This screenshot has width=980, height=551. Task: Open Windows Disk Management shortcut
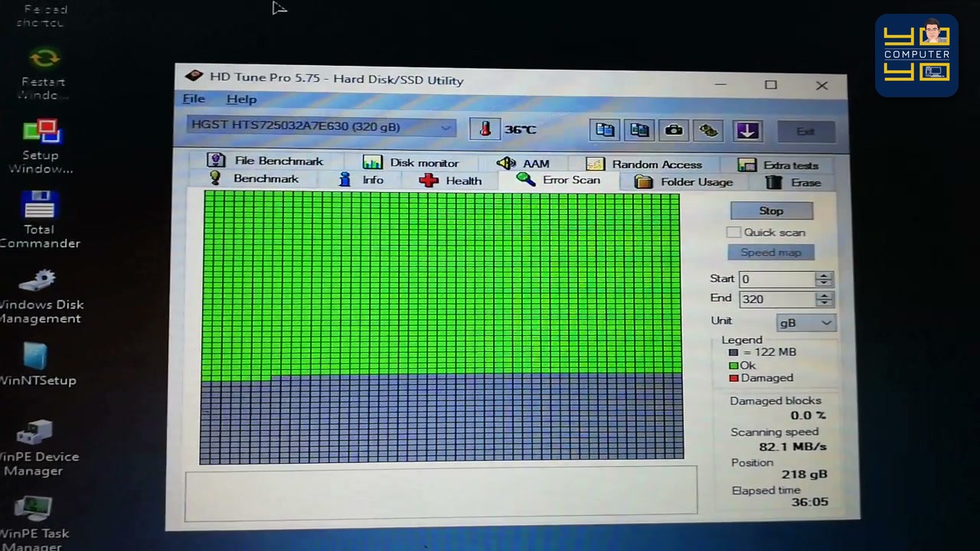40,296
